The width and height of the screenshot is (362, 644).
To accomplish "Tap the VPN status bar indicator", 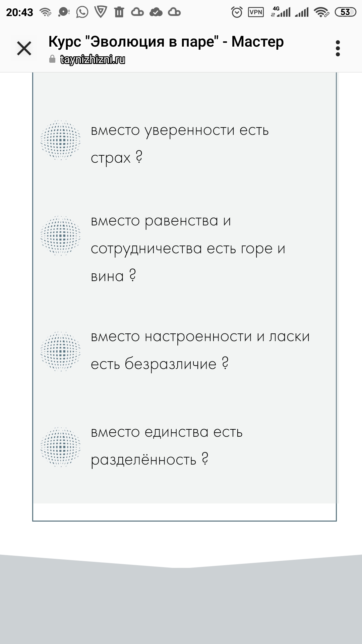I will tap(256, 12).
